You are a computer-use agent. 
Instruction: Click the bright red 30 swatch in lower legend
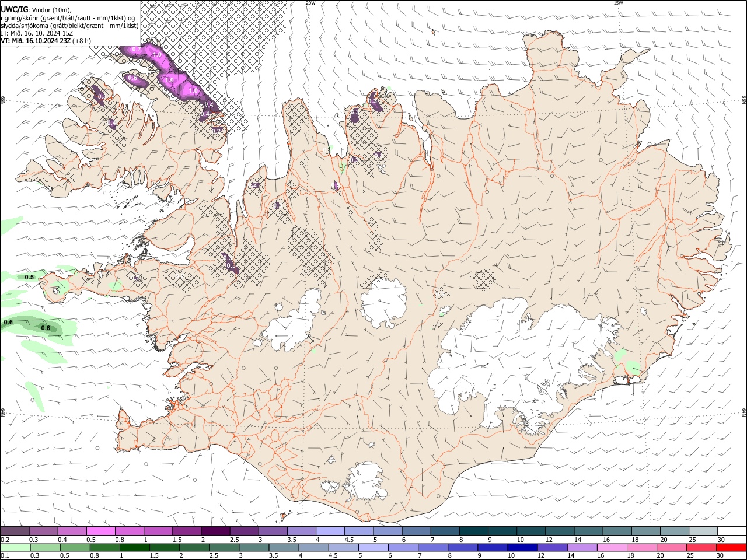732,547
